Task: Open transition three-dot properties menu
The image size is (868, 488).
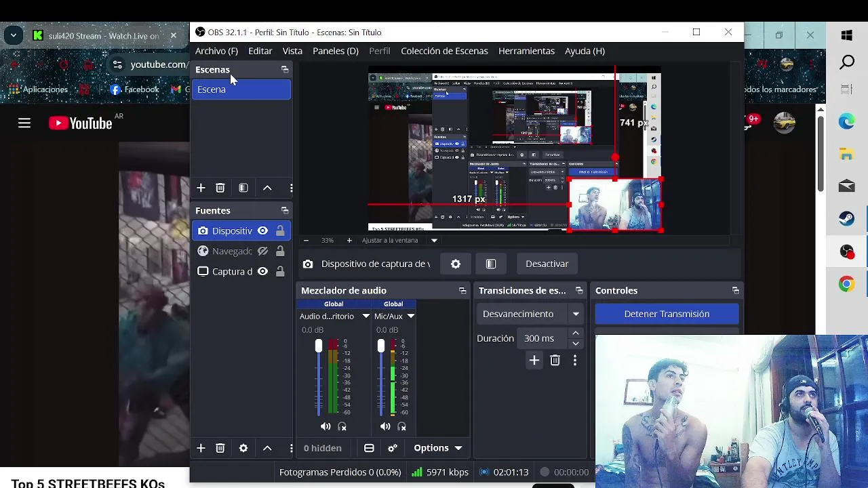Action: [x=575, y=361]
